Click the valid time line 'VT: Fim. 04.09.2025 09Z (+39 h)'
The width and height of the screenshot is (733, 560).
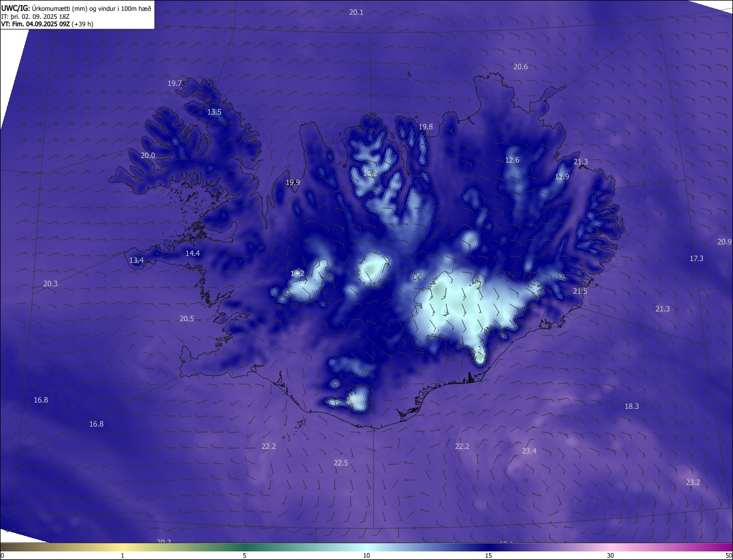47,24
